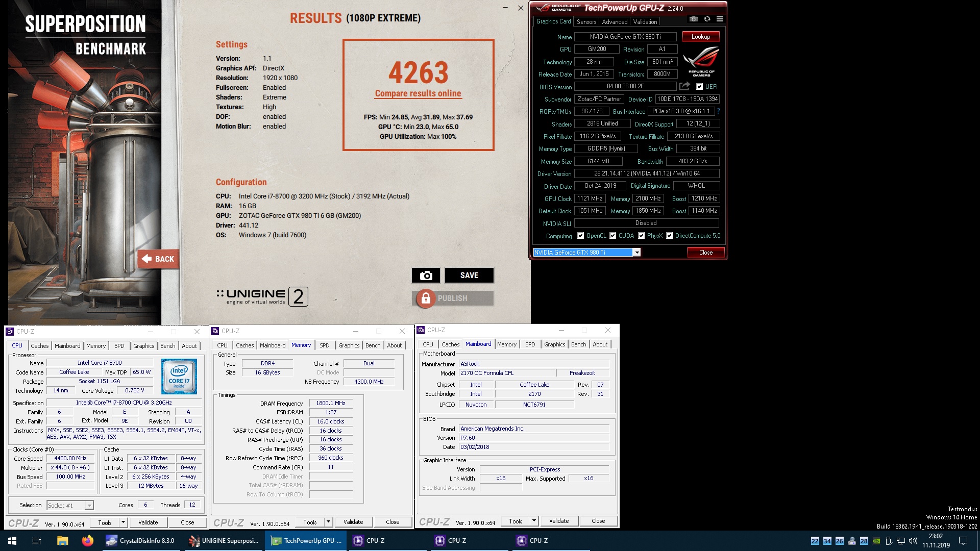Image resolution: width=980 pixels, height=551 pixels.
Task: Open Firefox from the taskbar
Action: coord(87,541)
